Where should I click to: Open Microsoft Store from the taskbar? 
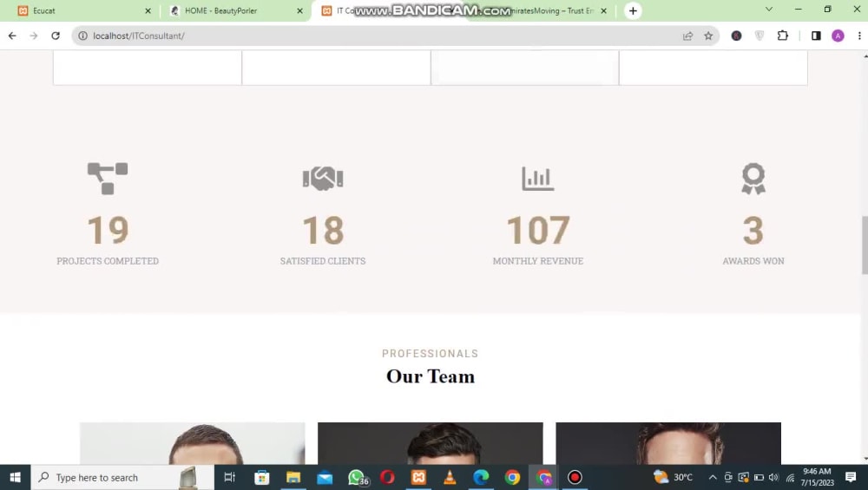261,477
